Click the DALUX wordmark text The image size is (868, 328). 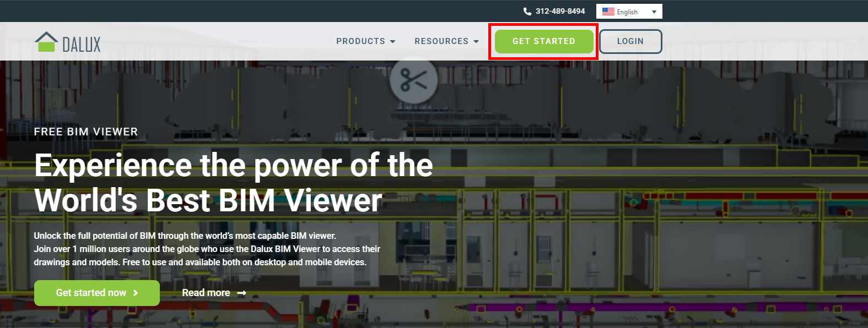[82, 45]
